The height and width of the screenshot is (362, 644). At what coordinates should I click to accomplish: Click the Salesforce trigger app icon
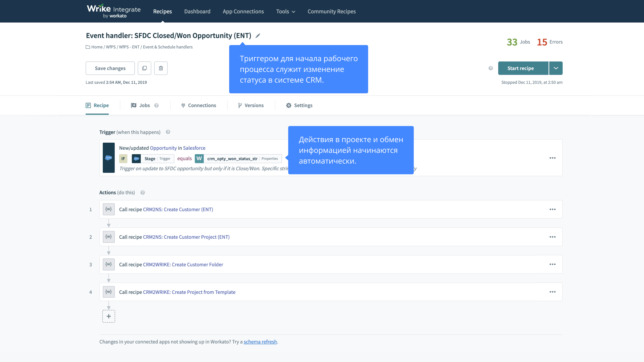point(109,158)
